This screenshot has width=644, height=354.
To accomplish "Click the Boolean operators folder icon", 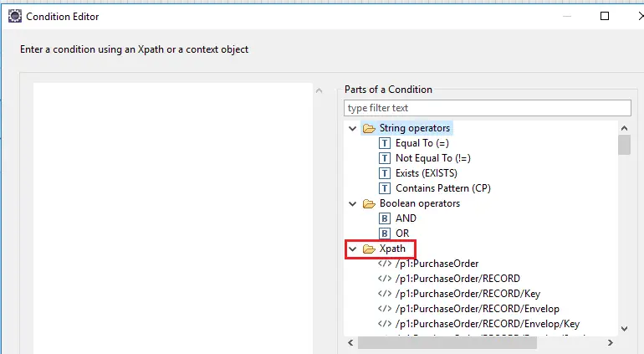I will pyautogui.click(x=369, y=204).
